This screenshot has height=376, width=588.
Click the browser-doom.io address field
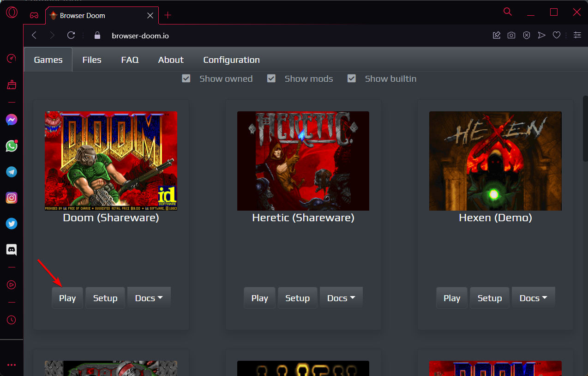click(140, 35)
